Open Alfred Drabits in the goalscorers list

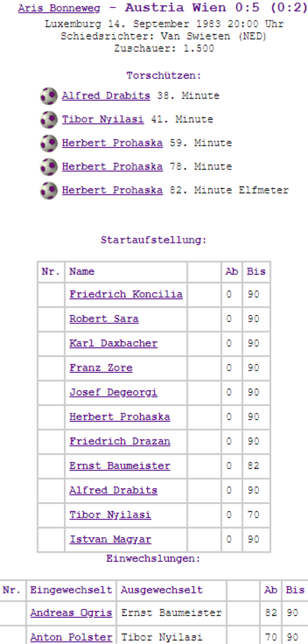coord(106,96)
